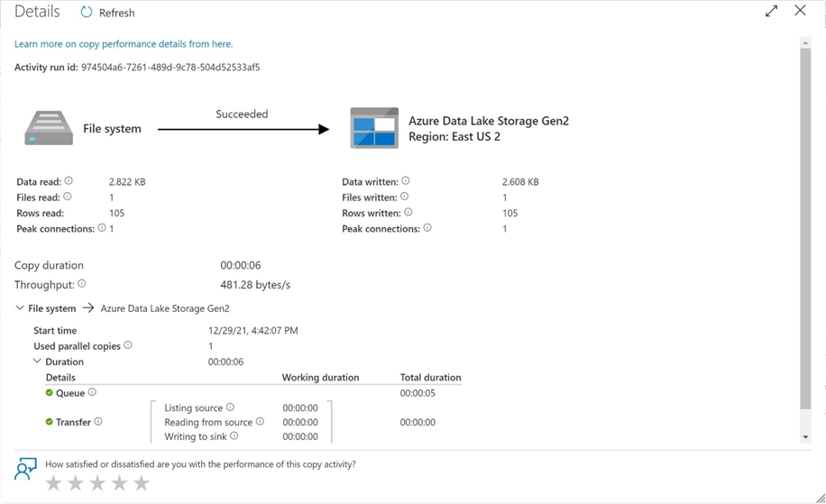
Task: Open the copy performance details link
Action: pos(124,43)
